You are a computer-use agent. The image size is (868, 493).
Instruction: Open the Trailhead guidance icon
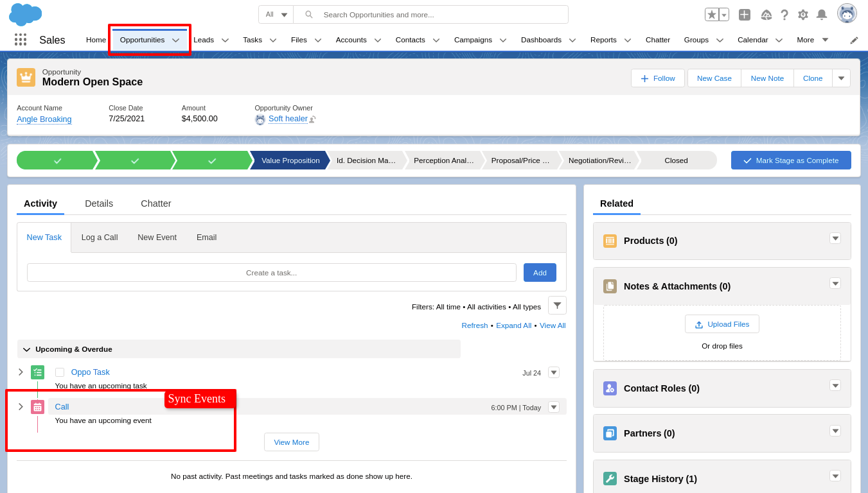[x=766, y=14]
